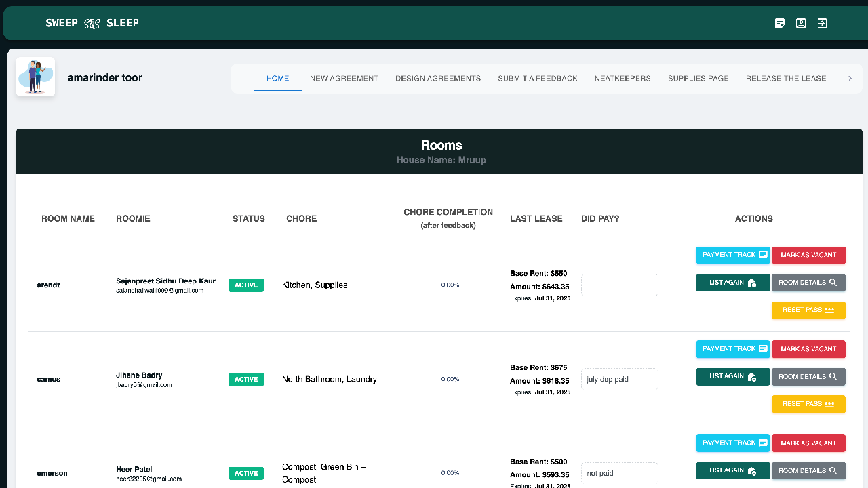This screenshot has height=488, width=868.
Task: Click the logout icon in header
Action: pos(822,23)
